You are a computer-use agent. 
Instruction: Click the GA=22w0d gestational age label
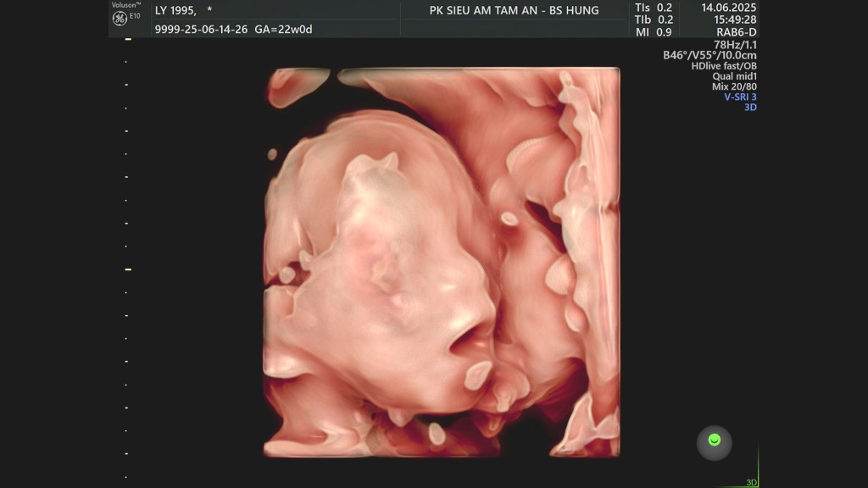[x=284, y=30]
